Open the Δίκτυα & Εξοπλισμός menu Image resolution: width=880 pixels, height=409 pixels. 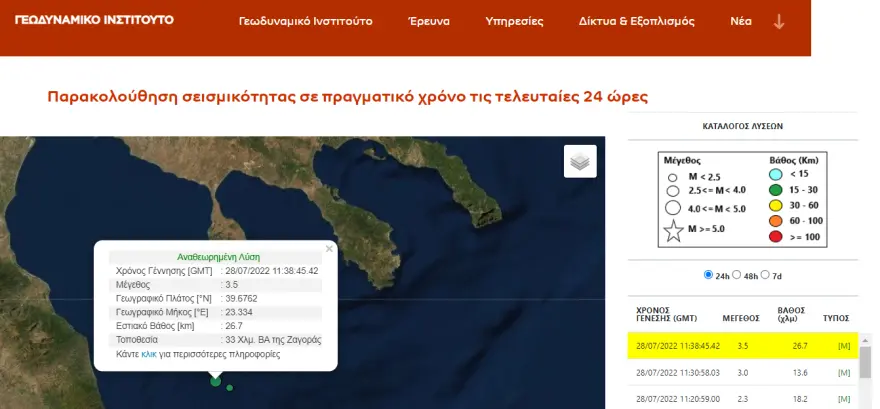[638, 21]
